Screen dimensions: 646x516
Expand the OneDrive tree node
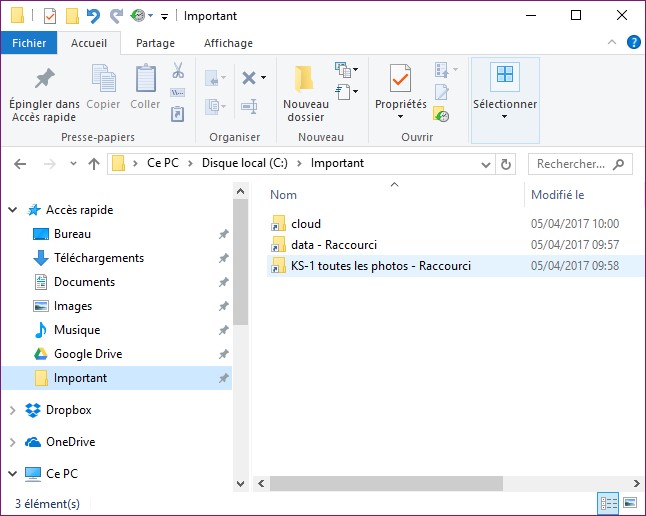tap(12, 442)
